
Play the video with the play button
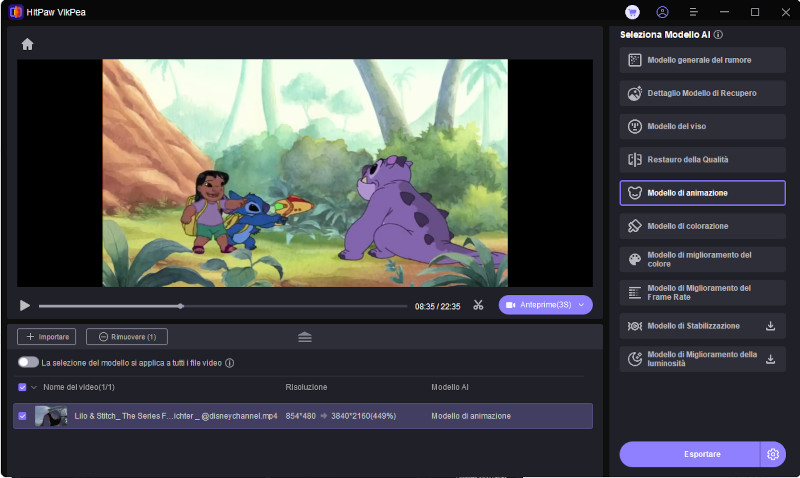coord(25,306)
